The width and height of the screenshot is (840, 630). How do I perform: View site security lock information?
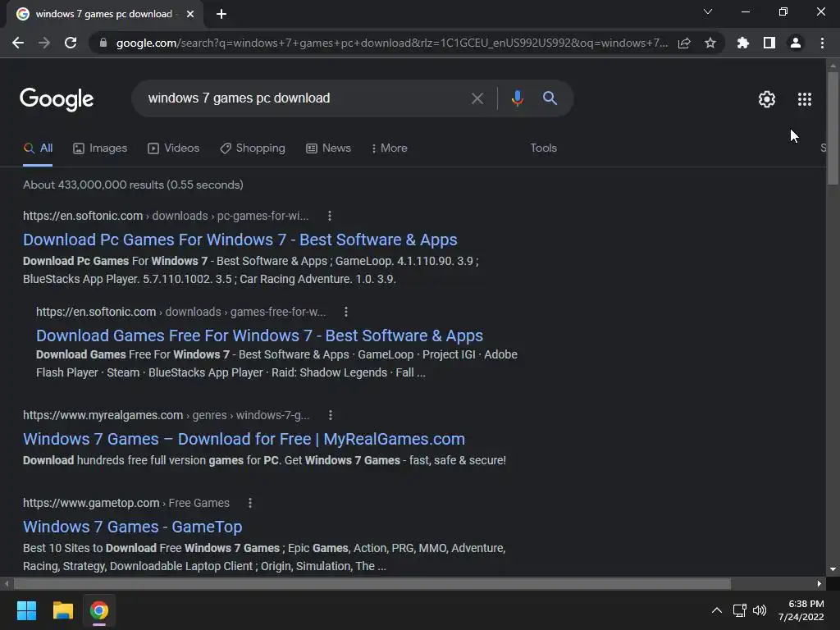pos(103,43)
